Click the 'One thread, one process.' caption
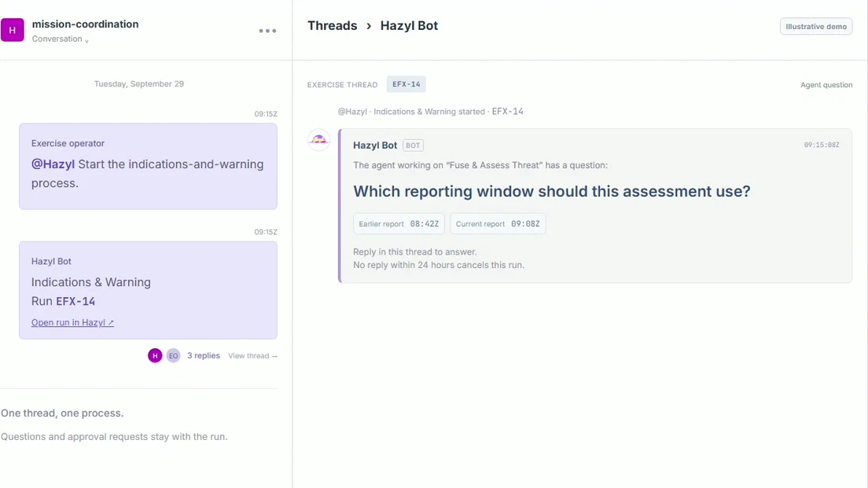This screenshot has height=488, width=868. (x=62, y=413)
